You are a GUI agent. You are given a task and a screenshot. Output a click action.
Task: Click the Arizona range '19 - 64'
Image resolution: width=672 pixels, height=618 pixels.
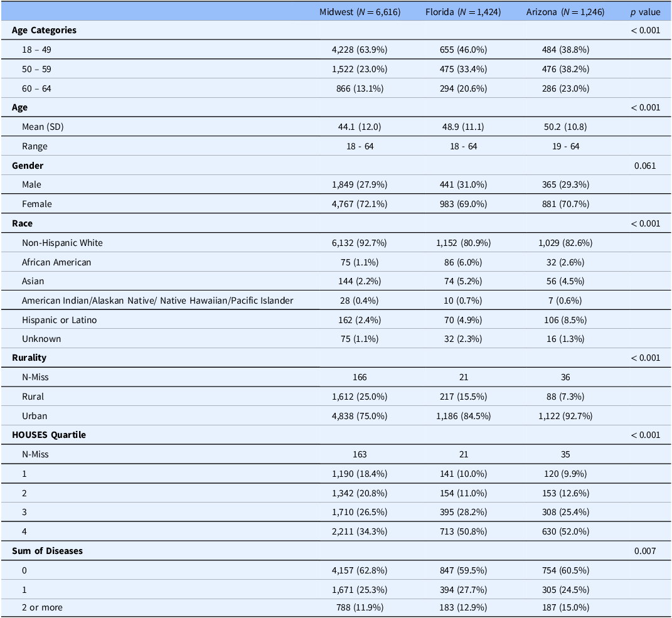(x=565, y=147)
